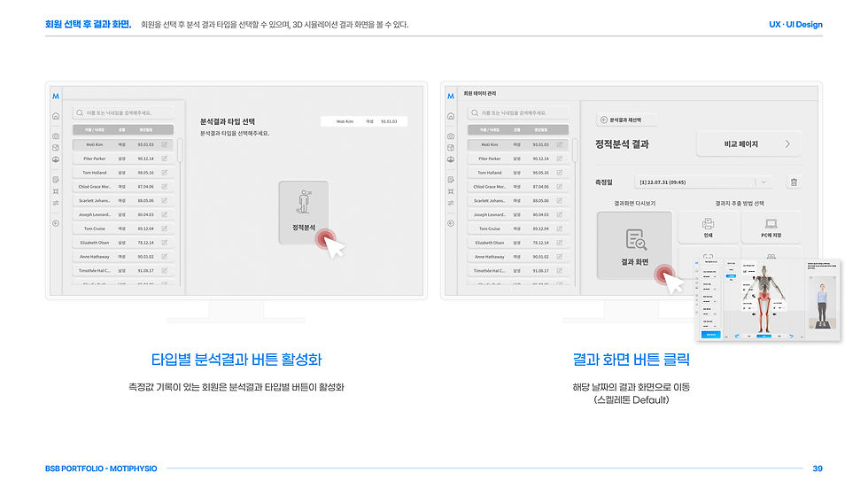Select Timothée Hal C... in type-selection screen list
This screenshot has width=868, height=488.
pyautogui.click(x=123, y=270)
